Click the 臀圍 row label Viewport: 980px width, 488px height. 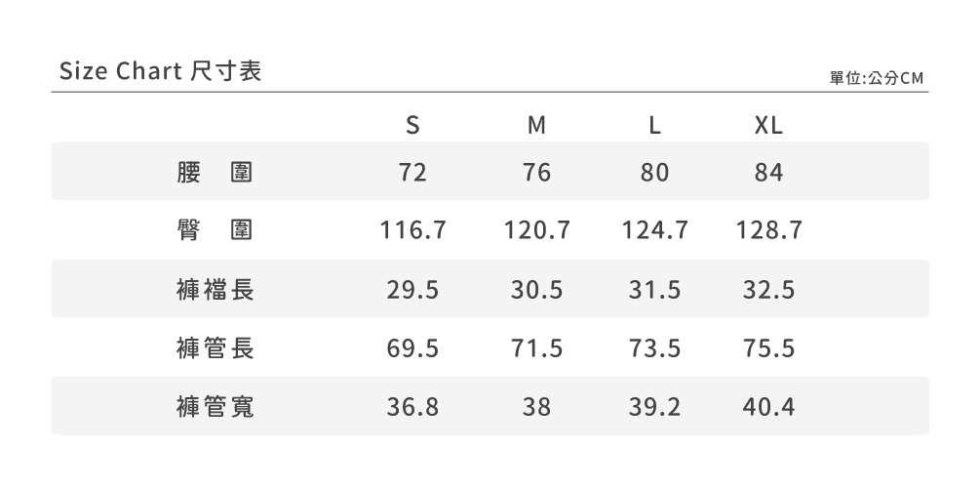click(x=216, y=231)
